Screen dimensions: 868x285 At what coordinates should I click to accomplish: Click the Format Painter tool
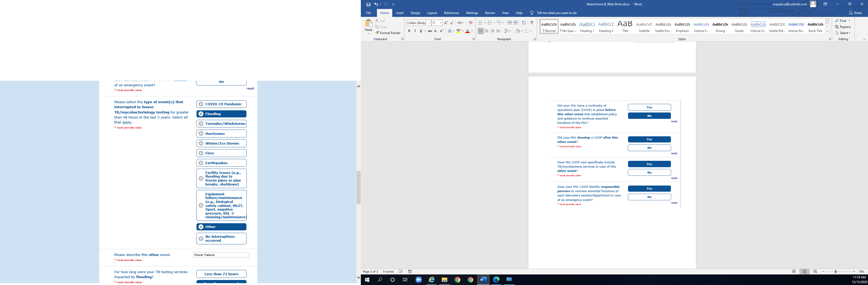point(388,33)
